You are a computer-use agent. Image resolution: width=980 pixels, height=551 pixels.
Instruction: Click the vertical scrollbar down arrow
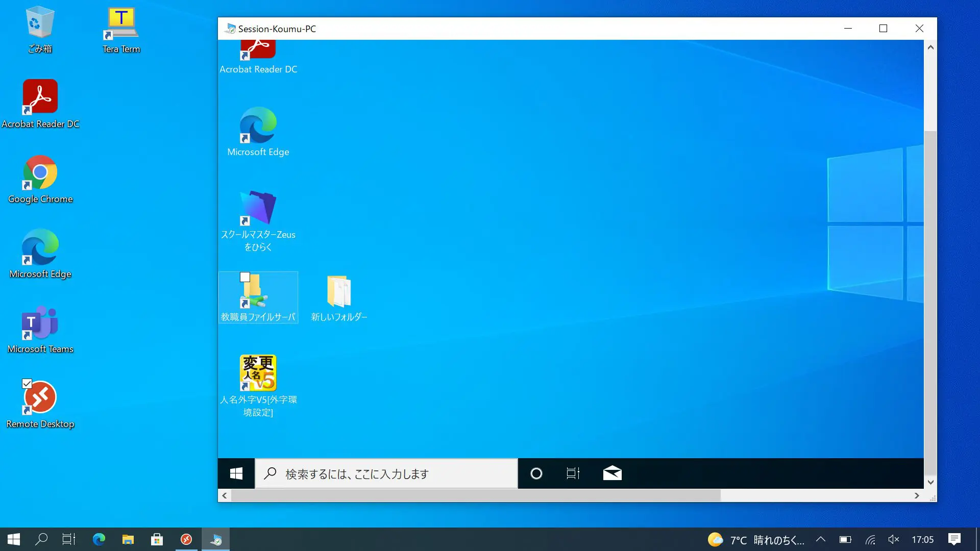pyautogui.click(x=930, y=482)
